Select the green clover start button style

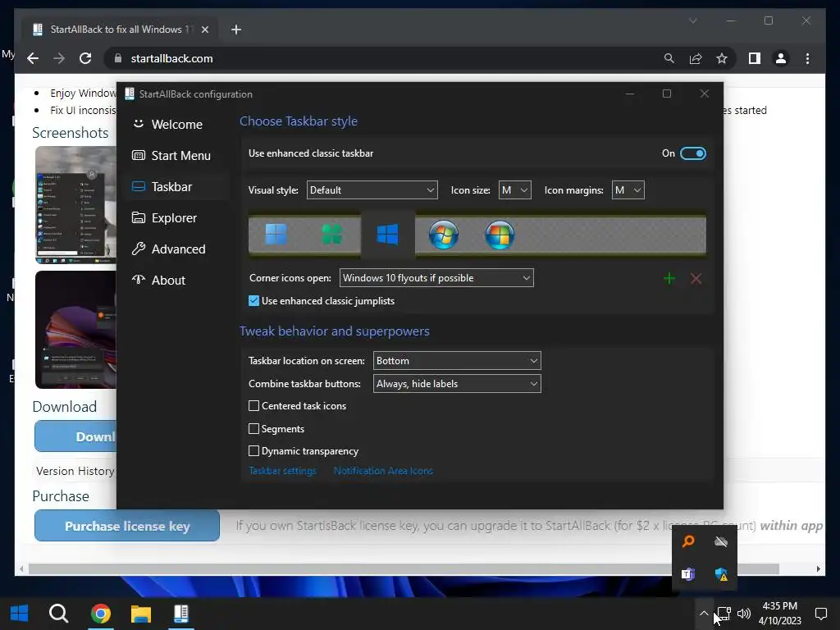(331, 235)
